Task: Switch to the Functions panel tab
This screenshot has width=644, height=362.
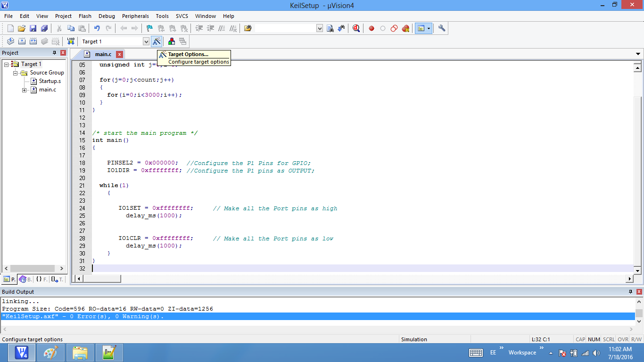Action: coord(41,280)
